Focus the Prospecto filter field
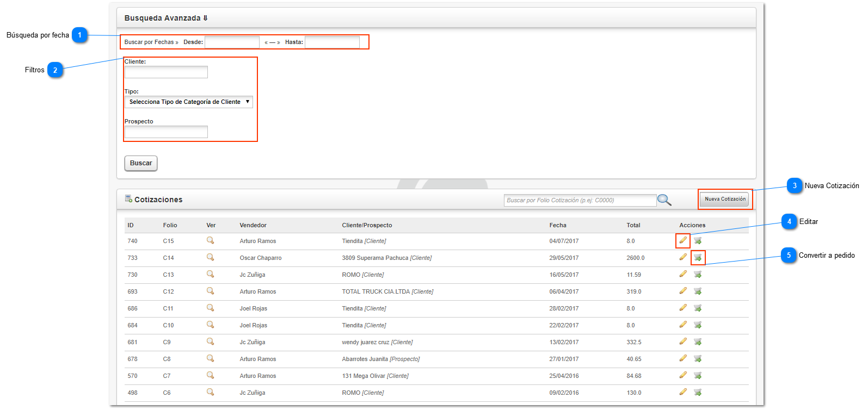The width and height of the screenshot is (868, 410). [x=166, y=132]
